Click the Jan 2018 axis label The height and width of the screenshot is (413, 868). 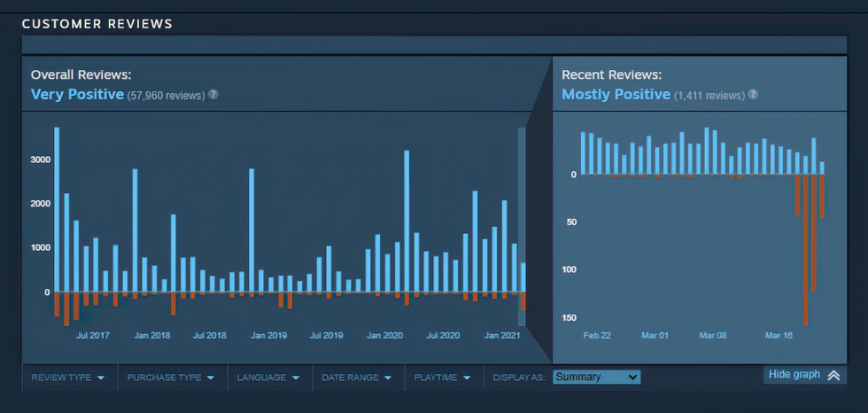[152, 336]
